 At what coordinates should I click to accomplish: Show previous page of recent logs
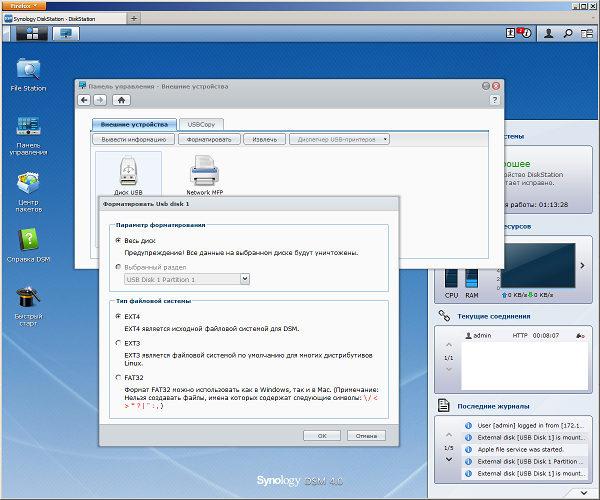[x=449, y=435]
